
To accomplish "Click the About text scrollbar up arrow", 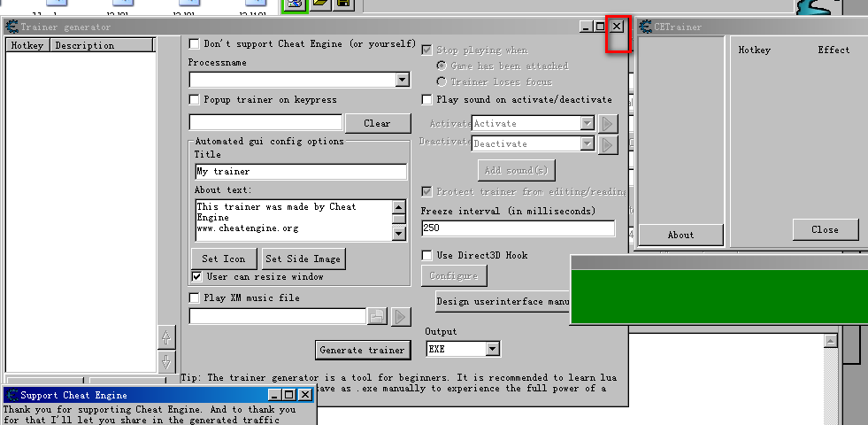I will point(399,206).
